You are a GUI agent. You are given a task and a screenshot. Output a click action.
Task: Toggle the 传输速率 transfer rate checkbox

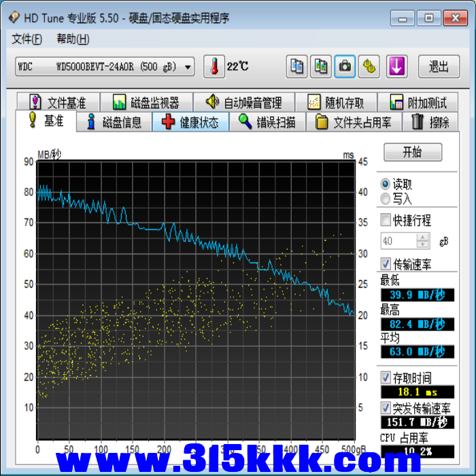pyautogui.click(x=386, y=264)
